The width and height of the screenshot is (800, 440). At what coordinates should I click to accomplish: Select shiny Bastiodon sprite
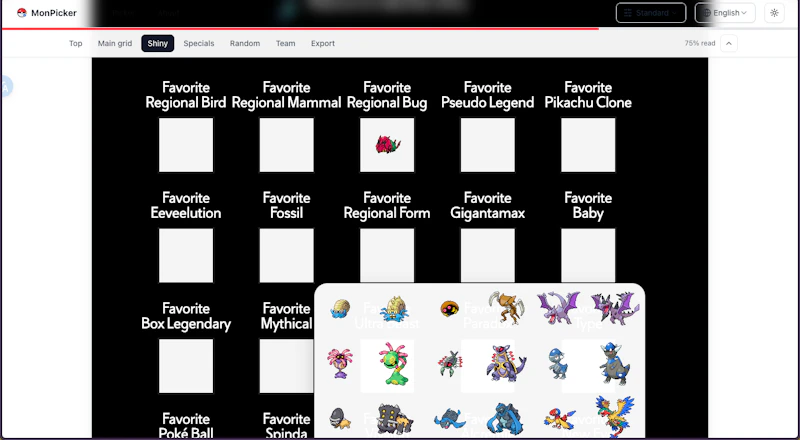tap(395, 419)
